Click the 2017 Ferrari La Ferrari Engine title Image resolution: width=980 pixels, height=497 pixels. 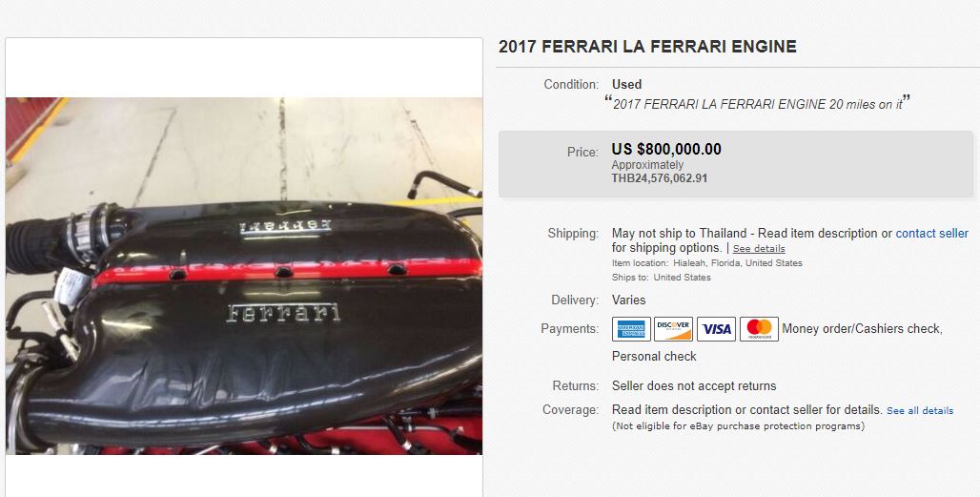pyautogui.click(x=647, y=47)
